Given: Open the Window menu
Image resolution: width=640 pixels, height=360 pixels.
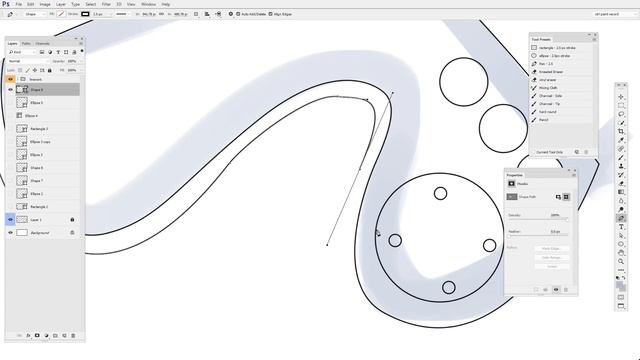Looking at the screenshot, I should pyautogui.click(x=149, y=4).
